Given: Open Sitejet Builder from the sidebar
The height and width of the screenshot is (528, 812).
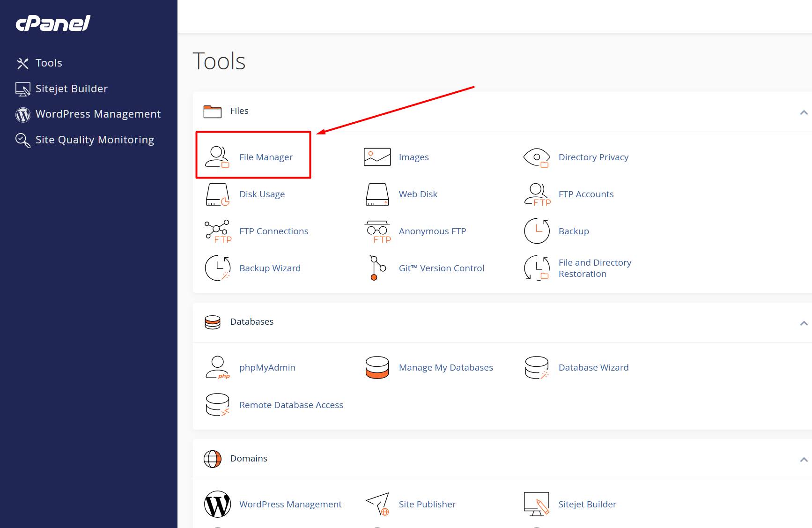Looking at the screenshot, I should (x=71, y=89).
